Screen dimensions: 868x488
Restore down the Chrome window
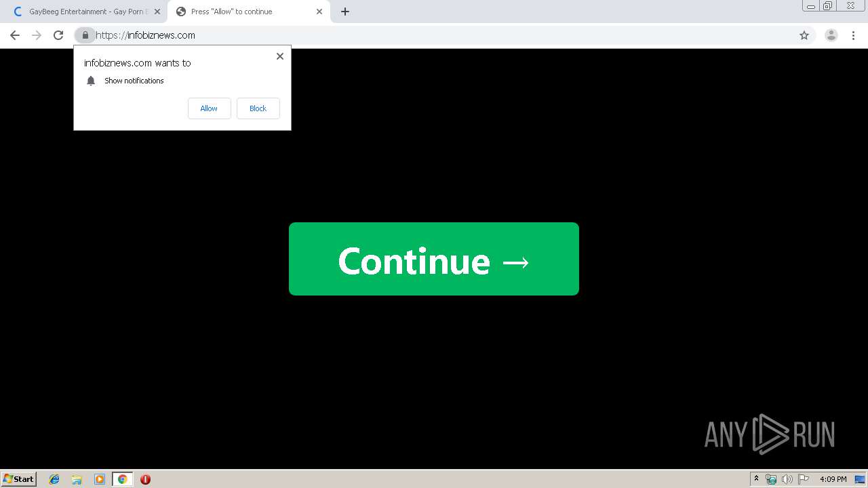click(x=828, y=6)
